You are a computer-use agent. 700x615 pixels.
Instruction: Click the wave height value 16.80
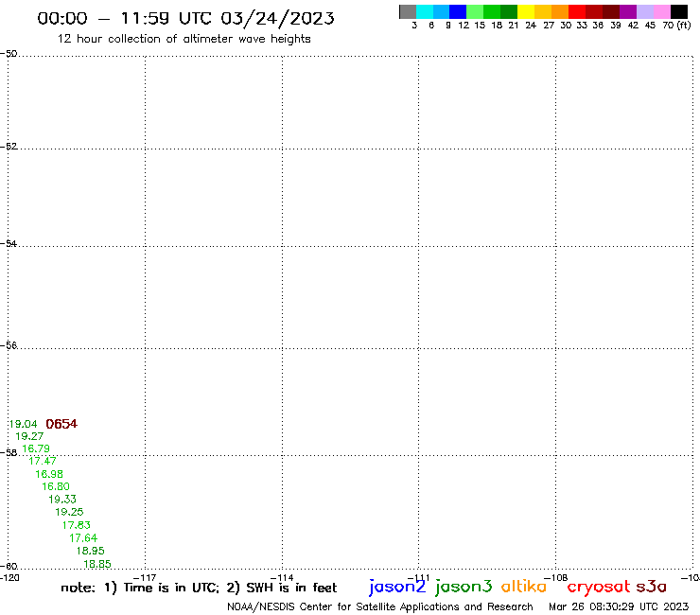pyautogui.click(x=56, y=487)
